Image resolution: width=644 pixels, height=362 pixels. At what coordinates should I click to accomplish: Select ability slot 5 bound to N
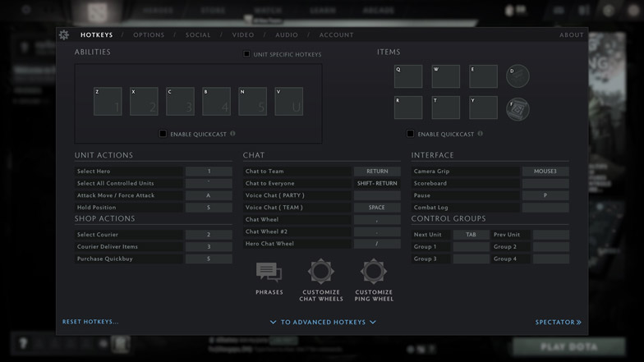(x=253, y=102)
